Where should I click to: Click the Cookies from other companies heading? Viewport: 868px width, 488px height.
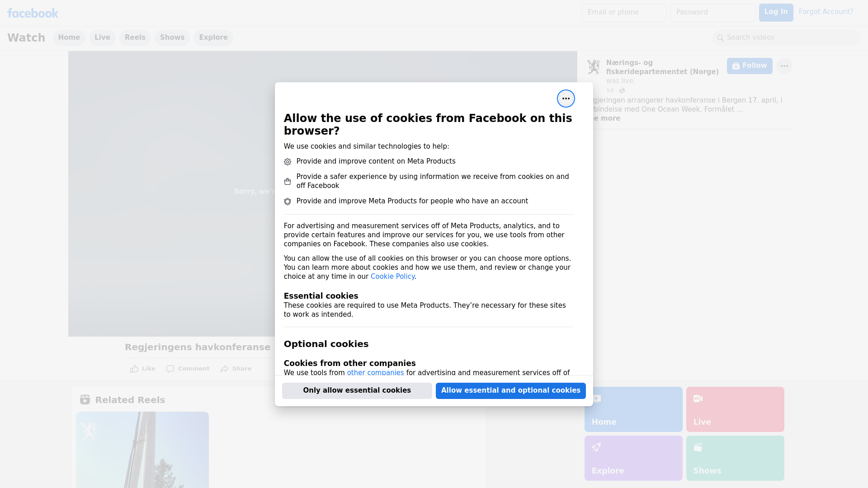tap(349, 363)
